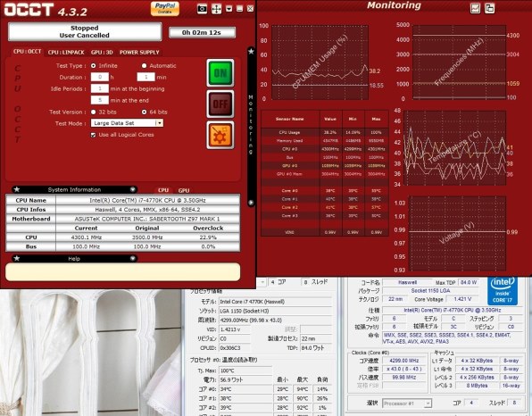Click the Socket 1150 LGA package field

pyautogui.click(x=430, y=291)
